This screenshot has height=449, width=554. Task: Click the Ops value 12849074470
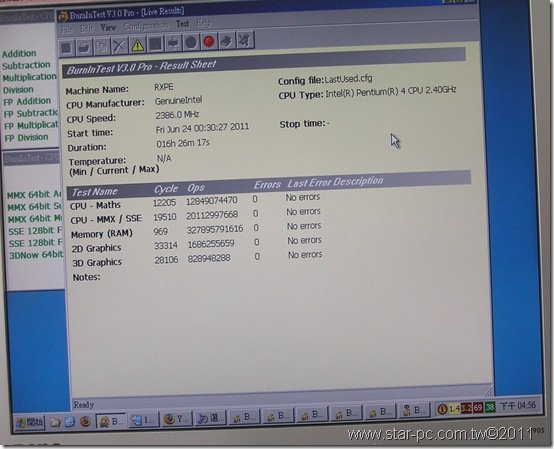point(212,201)
